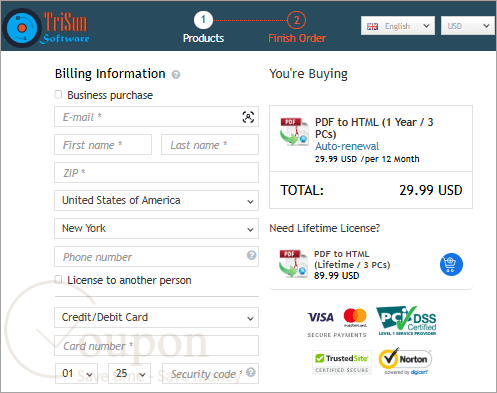Open the New York state dropdown

[156, 228]
